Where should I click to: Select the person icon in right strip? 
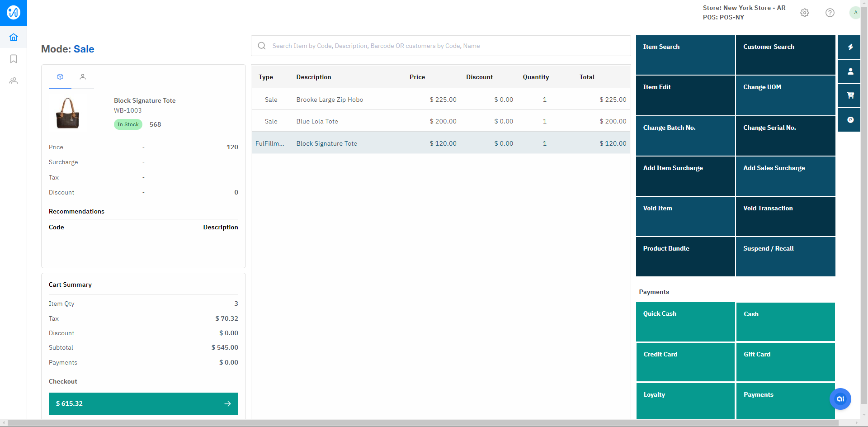coord(850,71)
